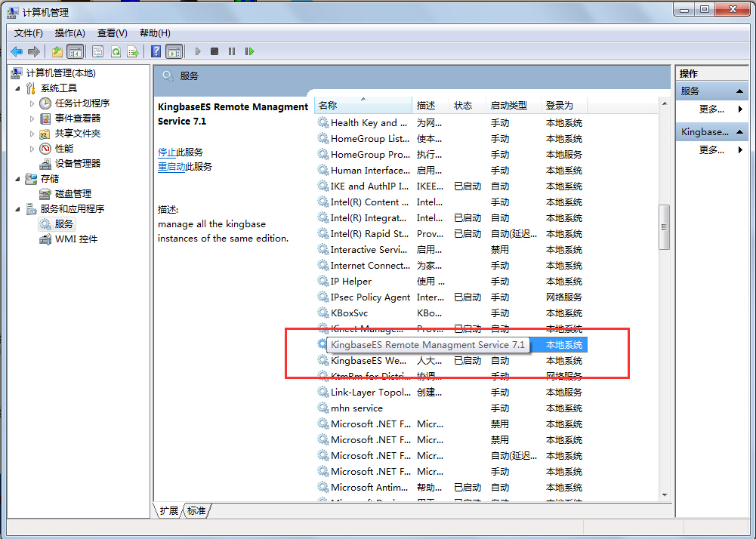Open 更多 submenu under 服务 section
Viewport: 756px width, 539px height.
tap(711, 109)
